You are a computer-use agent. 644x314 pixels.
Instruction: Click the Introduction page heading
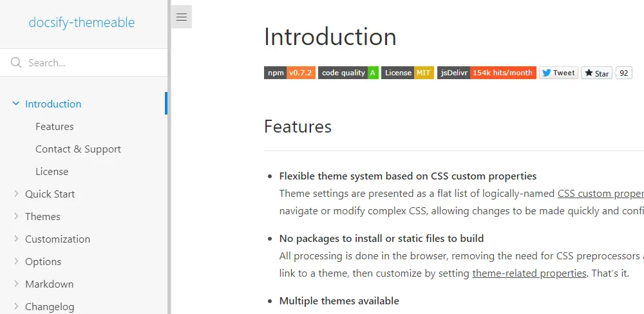[330, 37]
